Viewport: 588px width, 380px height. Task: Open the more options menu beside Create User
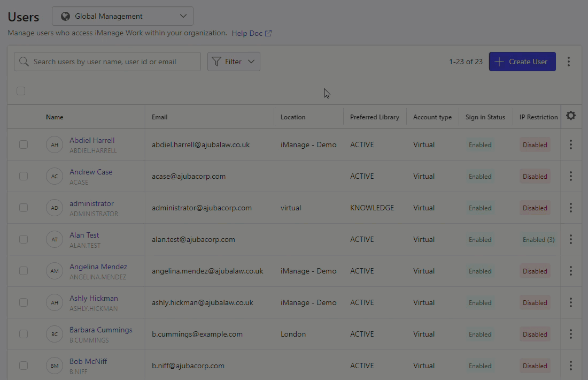(x=569, y=62)
